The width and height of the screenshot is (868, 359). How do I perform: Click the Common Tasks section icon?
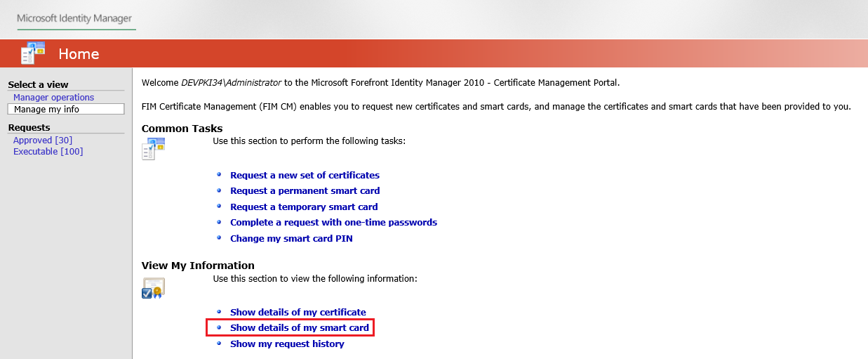(x=153, y=149)
